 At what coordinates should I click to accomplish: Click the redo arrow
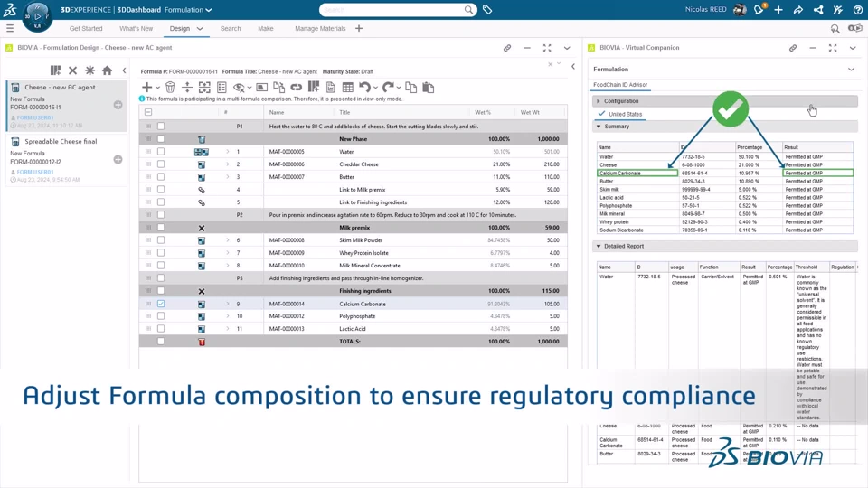(x=388, y=87)
